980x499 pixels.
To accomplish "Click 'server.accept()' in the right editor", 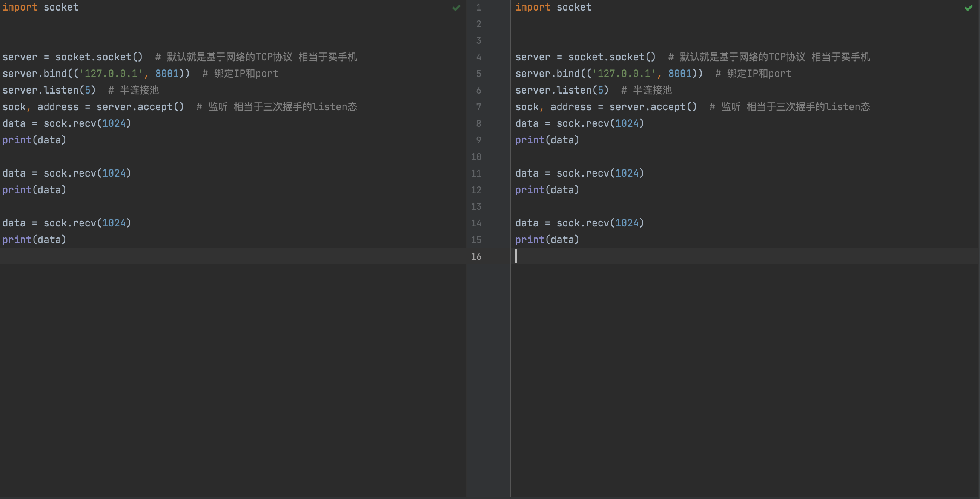I will point(653,107).
